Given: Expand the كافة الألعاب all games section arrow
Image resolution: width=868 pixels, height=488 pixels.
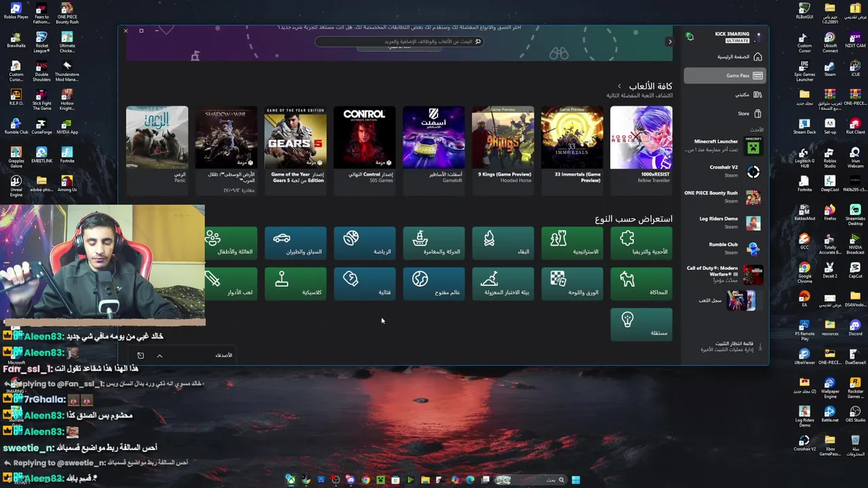Looking at the screenshot, I should pyautogui.click(x=619, y=86).
